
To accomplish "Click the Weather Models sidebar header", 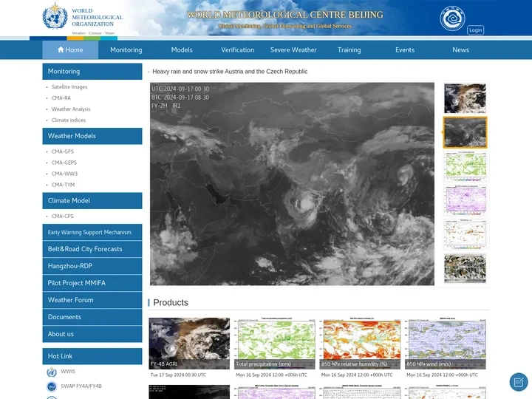I will 92,136.
